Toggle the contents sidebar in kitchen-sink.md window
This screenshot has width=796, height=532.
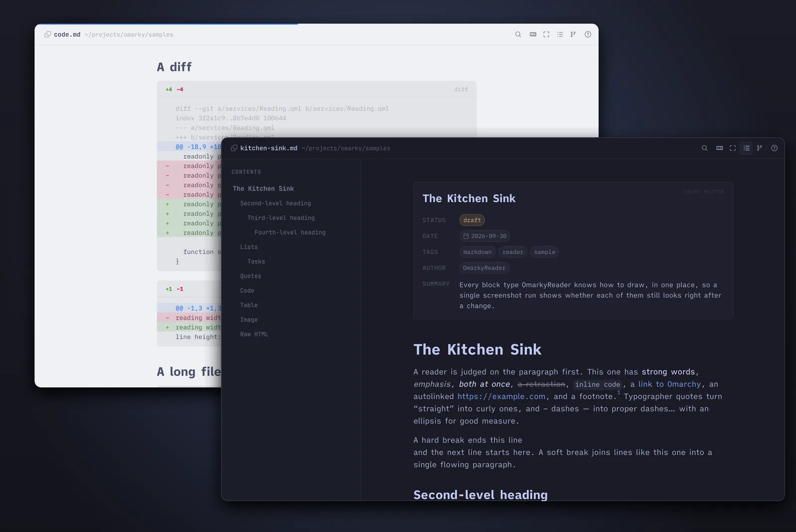(x=746, y=148)
